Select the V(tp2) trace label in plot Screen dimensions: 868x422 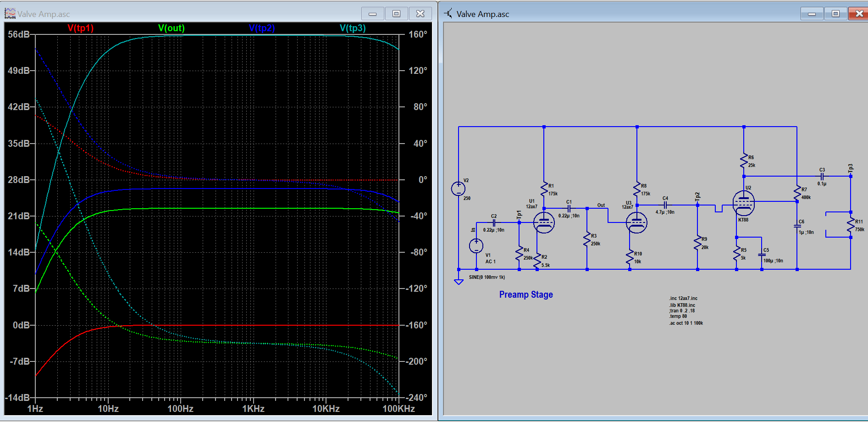coord(262,28)
